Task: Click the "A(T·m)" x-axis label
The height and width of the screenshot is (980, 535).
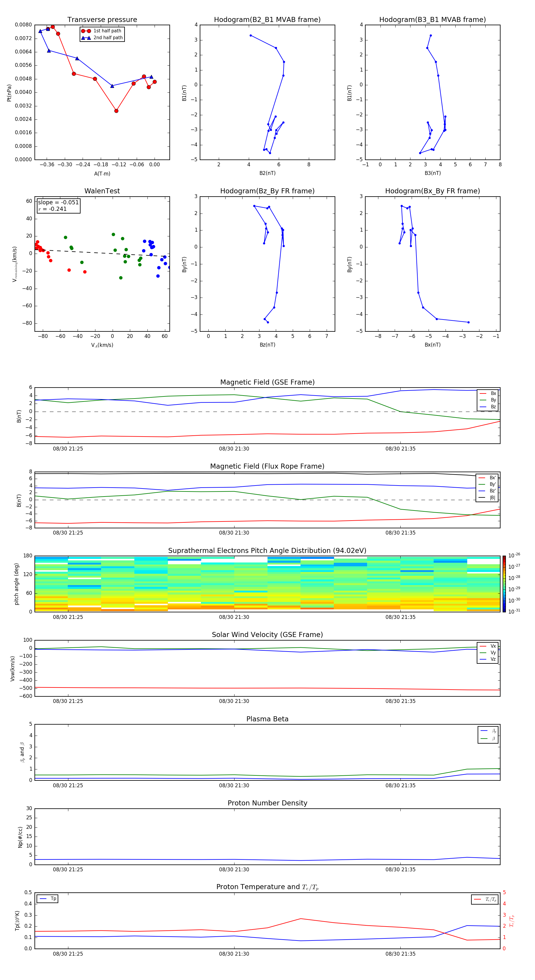Action: click(102, 174)
